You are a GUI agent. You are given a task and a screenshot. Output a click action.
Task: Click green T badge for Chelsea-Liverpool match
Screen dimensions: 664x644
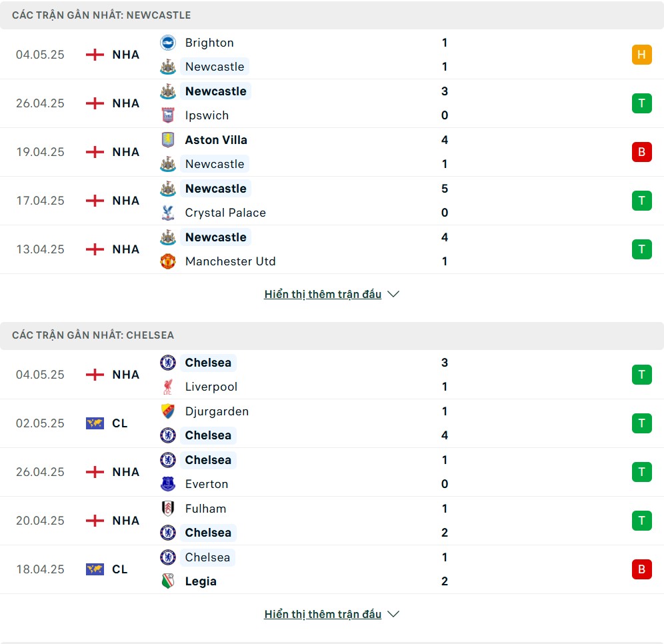641,375
